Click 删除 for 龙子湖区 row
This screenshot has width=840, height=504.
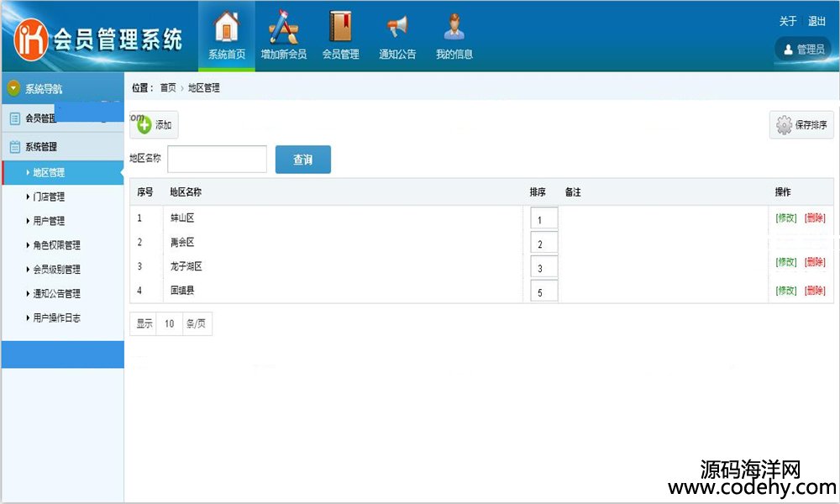[815, 261]
